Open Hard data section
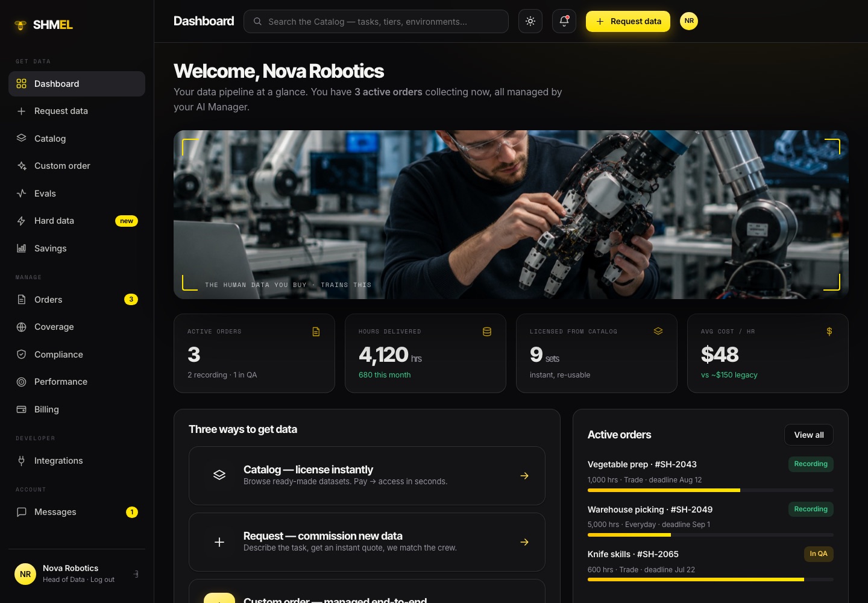Image resolution: width=868 pixels, height=603 pixels. point(77,221)
